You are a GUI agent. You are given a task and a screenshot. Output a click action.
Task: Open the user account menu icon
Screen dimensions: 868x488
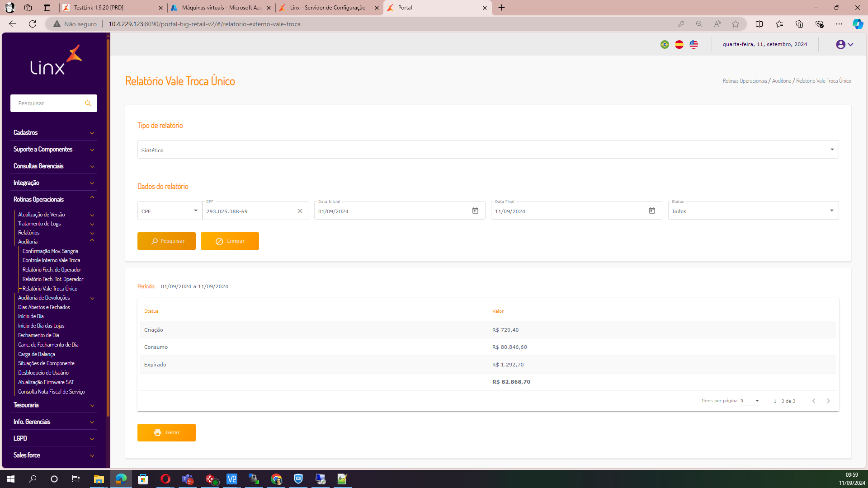tap(844, 44)
